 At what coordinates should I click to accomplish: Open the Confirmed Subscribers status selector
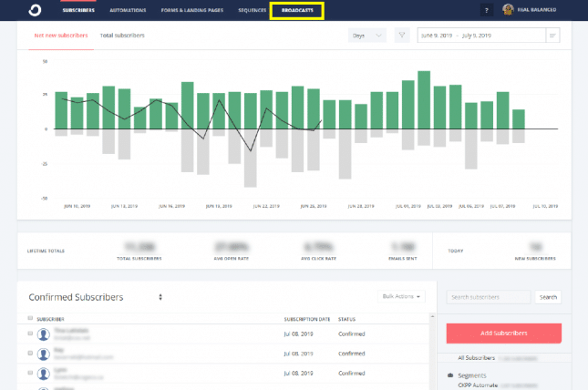click(160, 297)
